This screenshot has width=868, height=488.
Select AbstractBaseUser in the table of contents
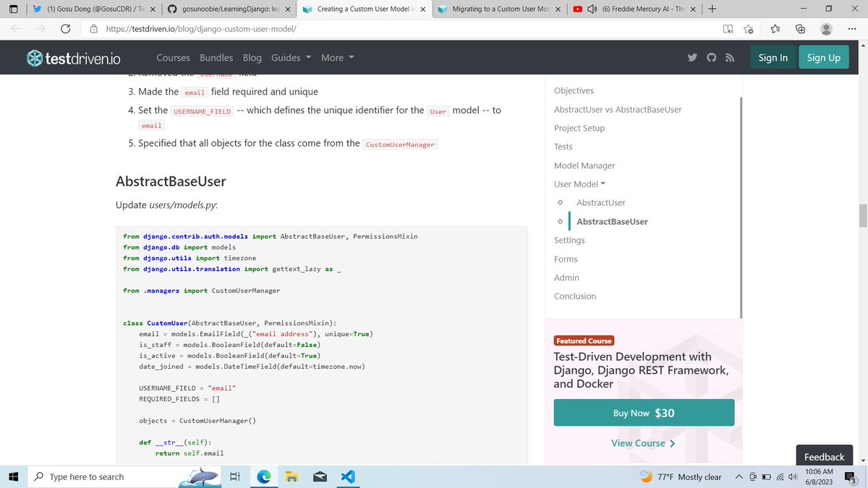coord(612,221)
